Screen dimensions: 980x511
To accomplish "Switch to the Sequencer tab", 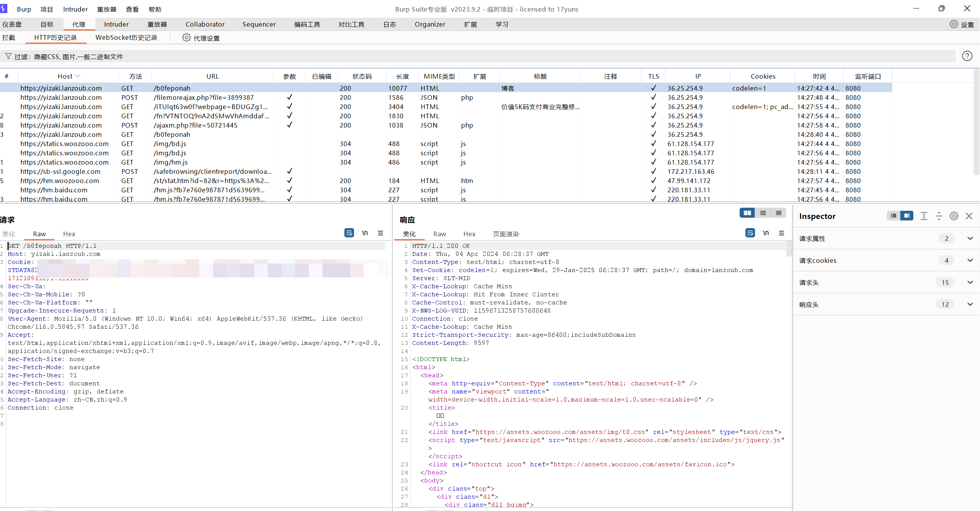I will tap(259, 24).
